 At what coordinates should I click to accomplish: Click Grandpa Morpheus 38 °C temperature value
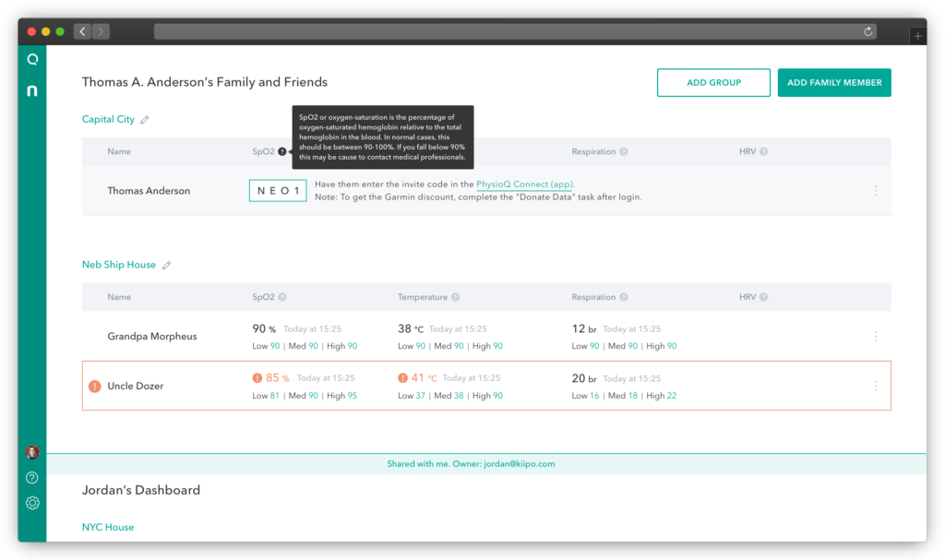(411, 328)
